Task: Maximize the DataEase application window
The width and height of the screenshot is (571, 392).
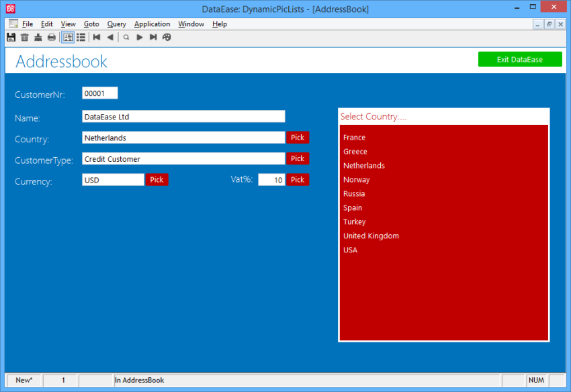Action: coord(533,7)
